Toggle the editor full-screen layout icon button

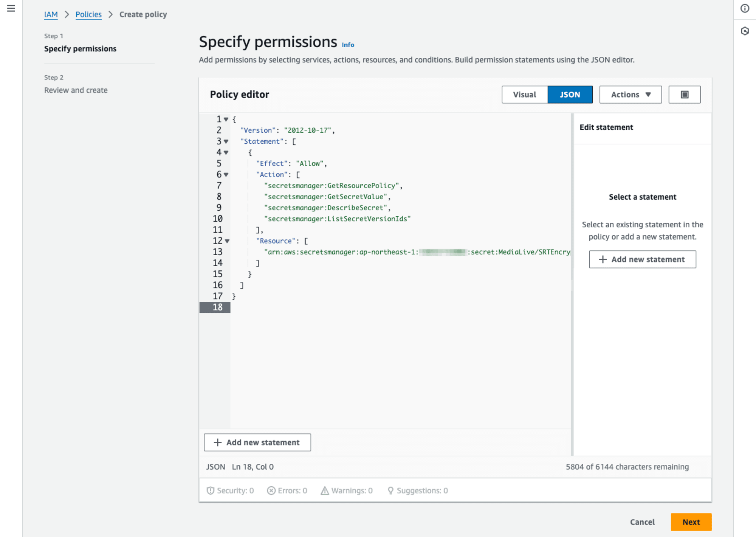point(684,95)
